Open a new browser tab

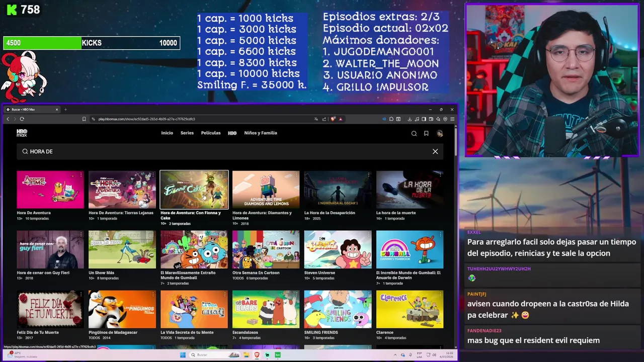click(x=65, y=110)
